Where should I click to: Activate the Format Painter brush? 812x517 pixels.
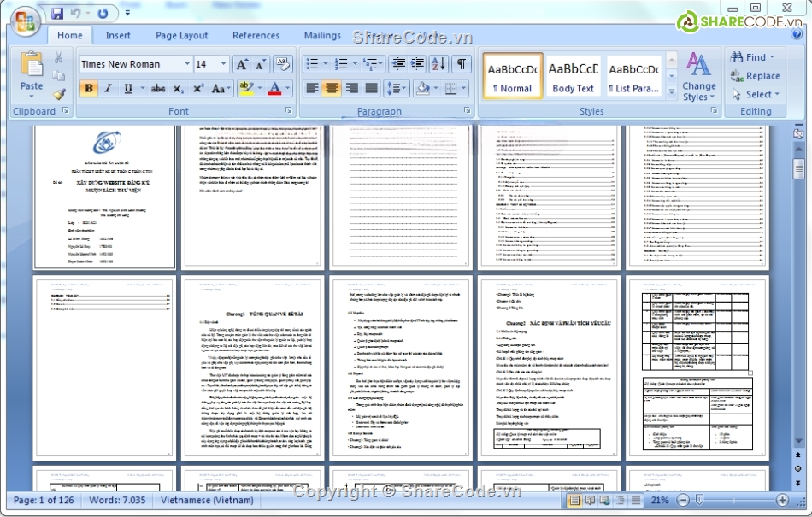(x=58, y=94)
